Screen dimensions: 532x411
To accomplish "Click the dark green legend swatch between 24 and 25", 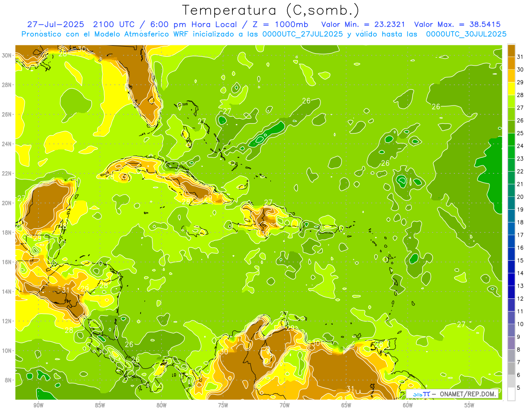I will (x=511, y=139).
